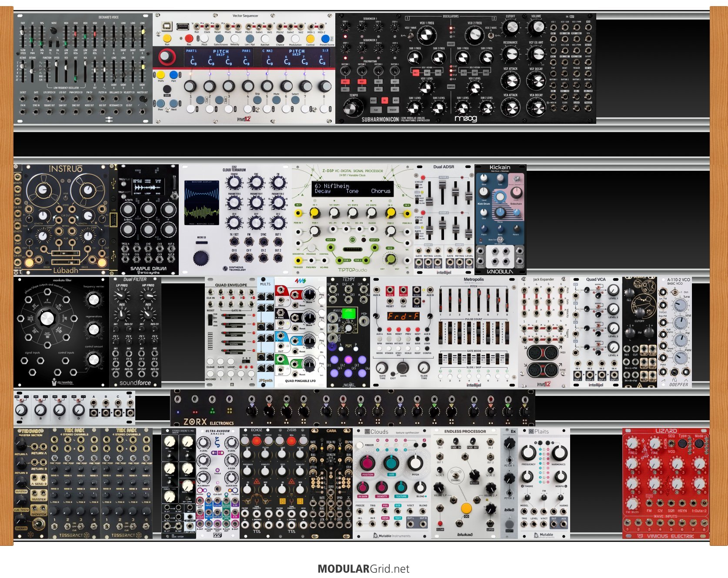Click the Deckard's Voice module title

point(108,17)
